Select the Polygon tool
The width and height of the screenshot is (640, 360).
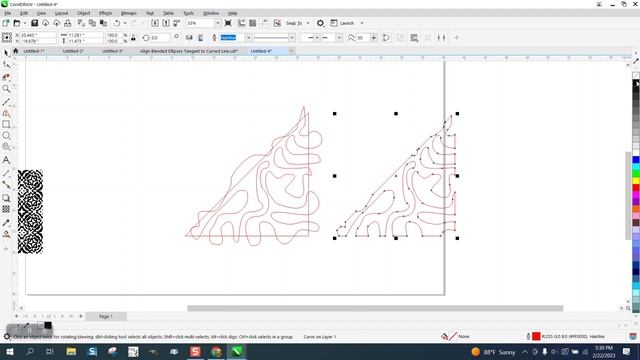pos(7,147)
